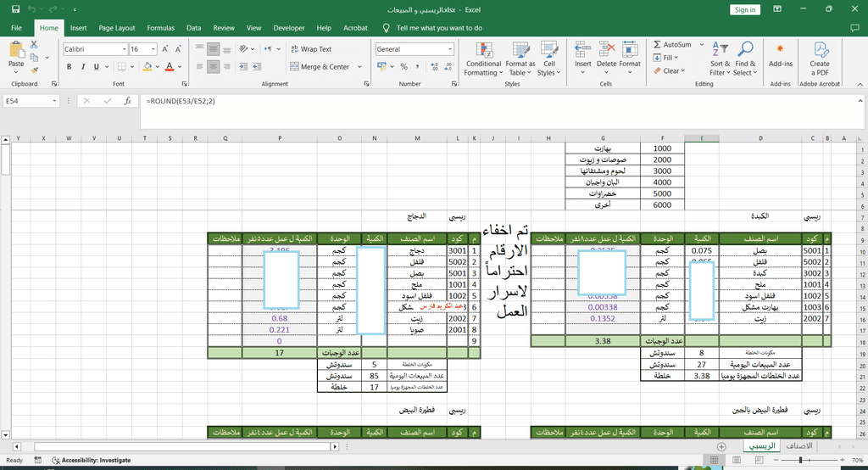Click Increase Decimal icon
Viewport: 868px width, 470px height.
pyautogui.click(x=435, y=66)
